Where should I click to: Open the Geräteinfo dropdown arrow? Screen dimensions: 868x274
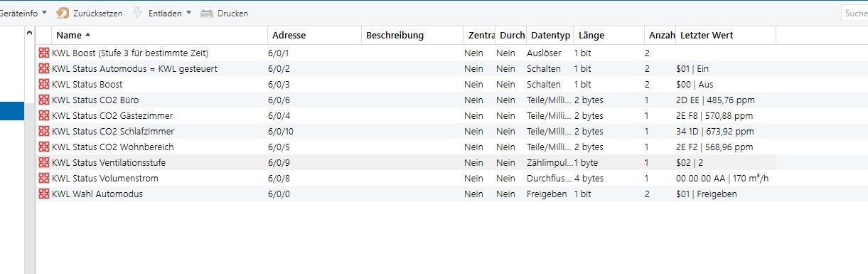[x=45, y=13]
